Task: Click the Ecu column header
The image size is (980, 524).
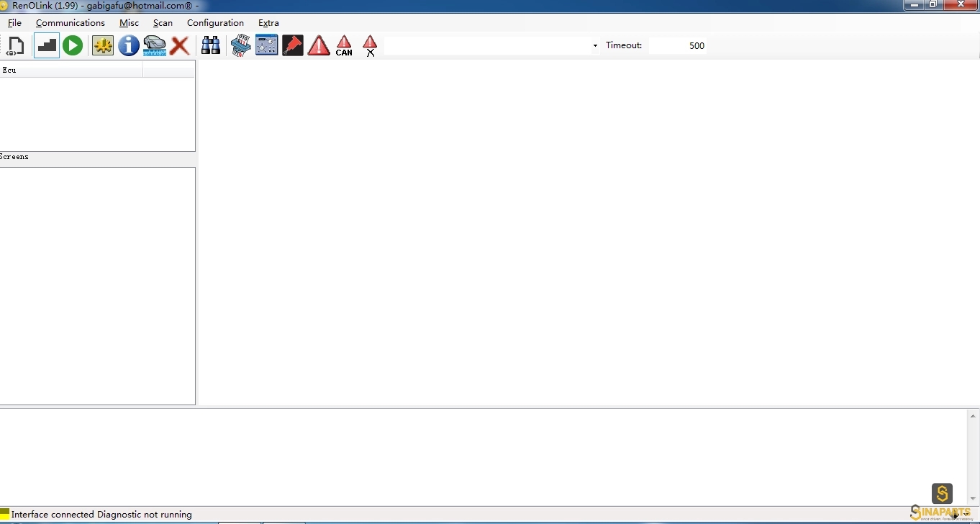Action: point(71,70)
